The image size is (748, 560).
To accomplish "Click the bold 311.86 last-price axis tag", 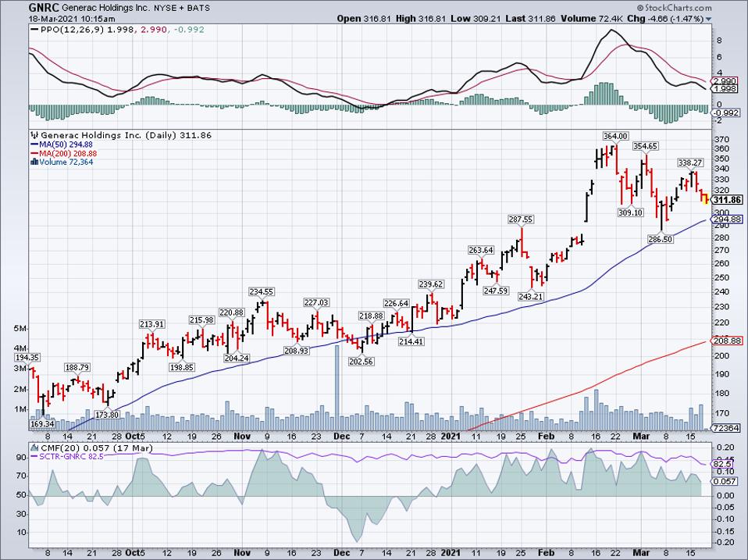I will (728, 200).
